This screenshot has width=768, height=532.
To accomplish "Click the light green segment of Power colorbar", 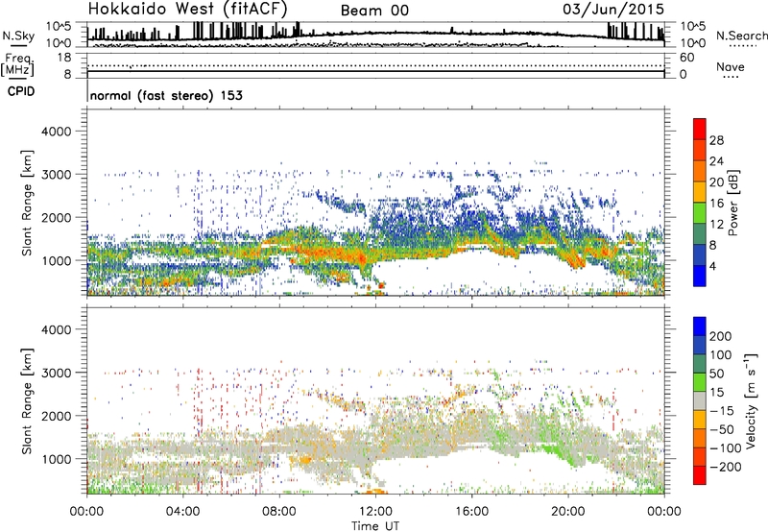I will pyautogui.click(x=700, y=212).
